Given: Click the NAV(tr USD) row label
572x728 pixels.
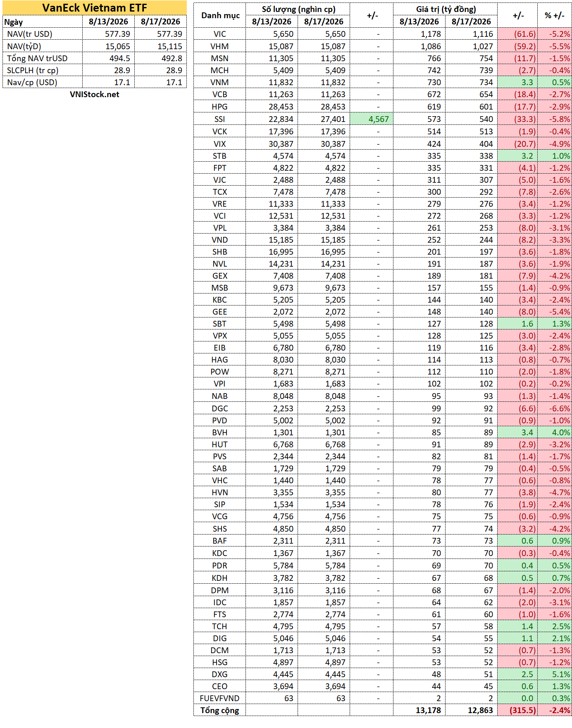Looking at the screenshot, I should pos(30,34).
